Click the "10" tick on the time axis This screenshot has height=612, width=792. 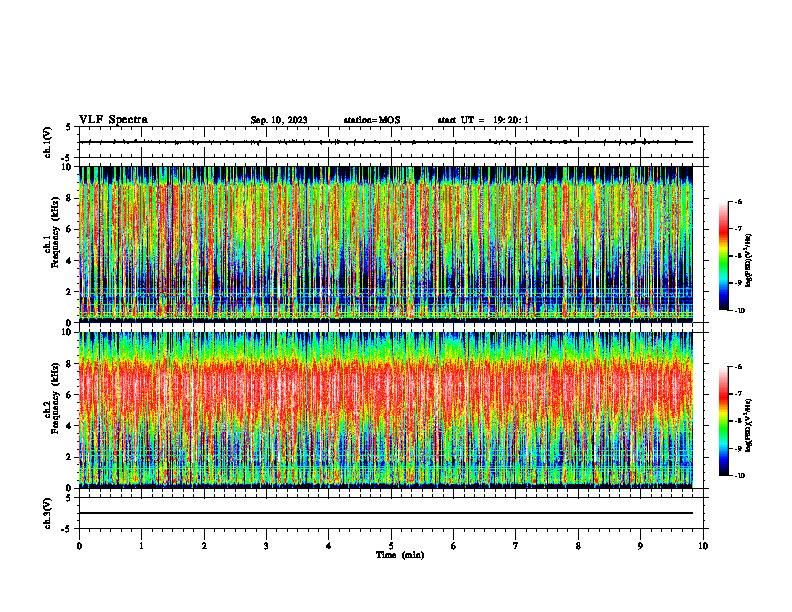tap(703, 546)
